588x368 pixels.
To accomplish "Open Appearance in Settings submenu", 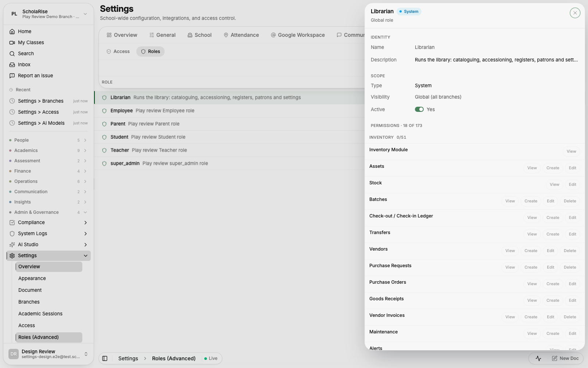I will coord(49,279).
